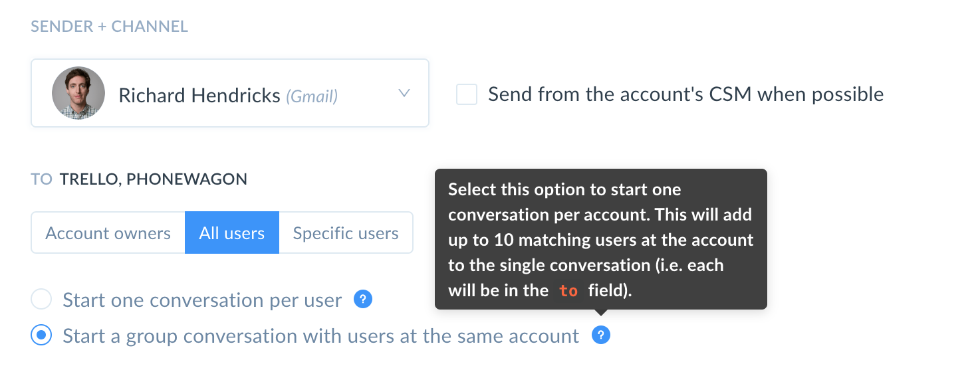Click the red 'to' code word in tooltip

coord(568,291)
